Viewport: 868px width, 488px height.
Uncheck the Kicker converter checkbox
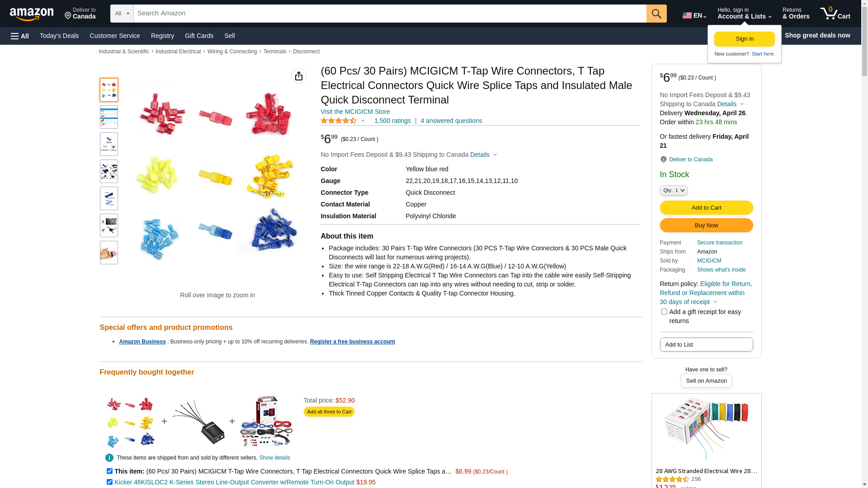click(109, 482)
